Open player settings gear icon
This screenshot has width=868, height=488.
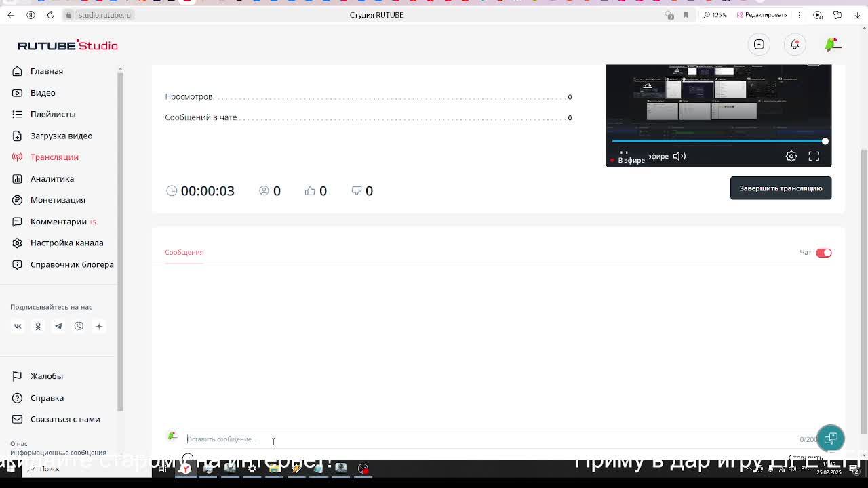tap(791, 157)
